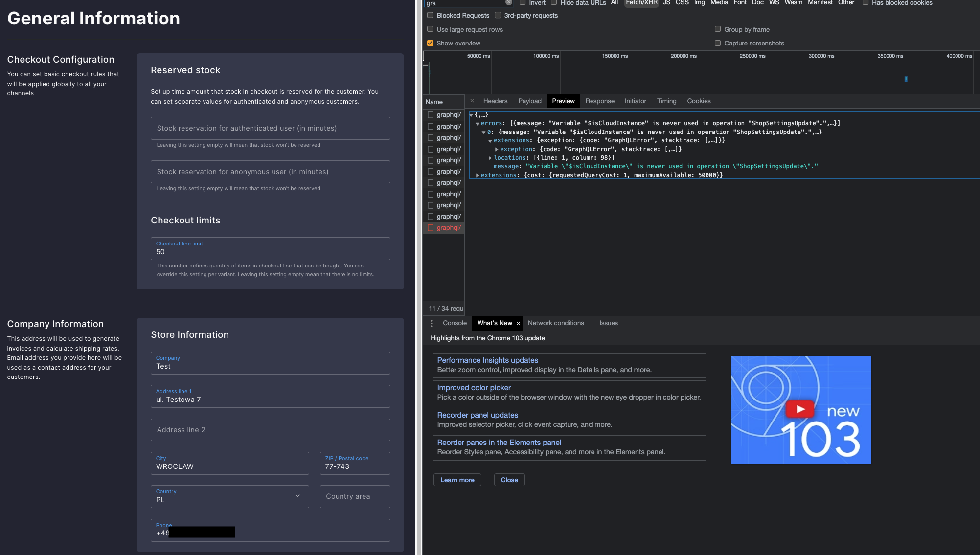Check the 3rd-party requests checkbox
Viewport: 980px width, 555px height.
point(498,15)
